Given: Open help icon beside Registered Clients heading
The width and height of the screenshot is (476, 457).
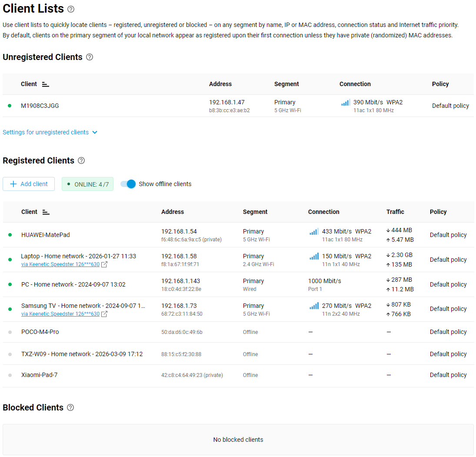Looking at the screenshot, I should click(x=81, y=160).
